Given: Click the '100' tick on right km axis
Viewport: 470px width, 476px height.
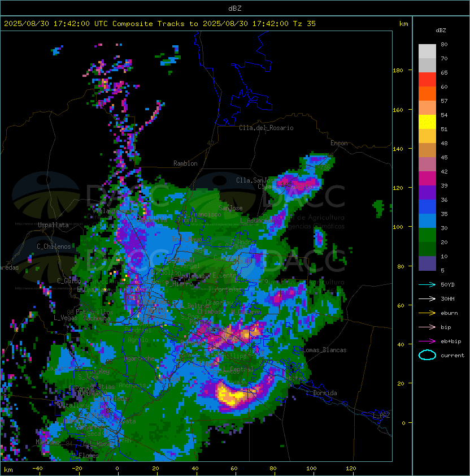Looking at the screenshot, I should (398, 227).
